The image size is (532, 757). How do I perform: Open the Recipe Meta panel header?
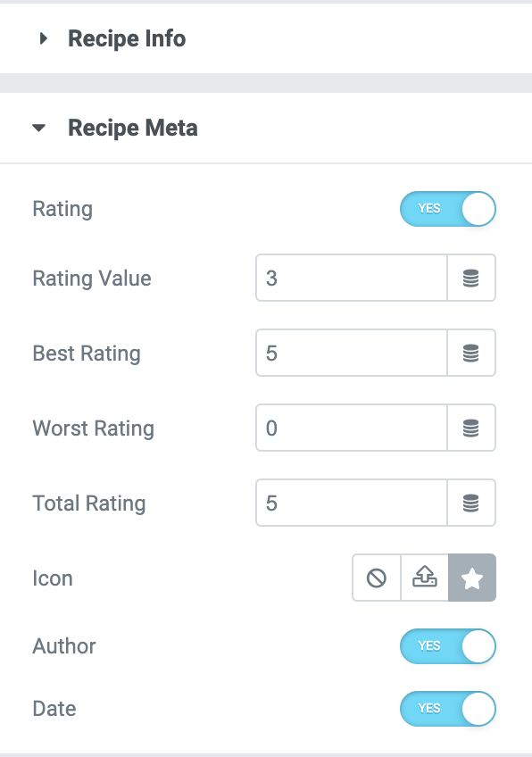[x=132, y=128]
